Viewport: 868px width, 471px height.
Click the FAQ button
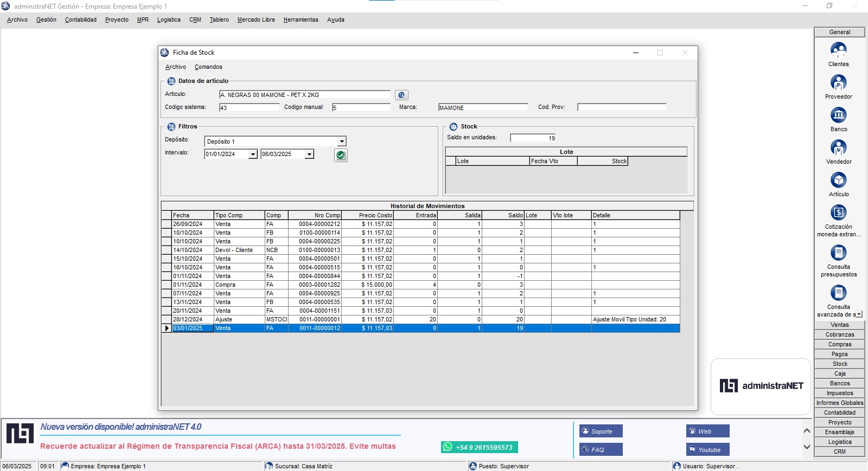[x=601, y=449]
